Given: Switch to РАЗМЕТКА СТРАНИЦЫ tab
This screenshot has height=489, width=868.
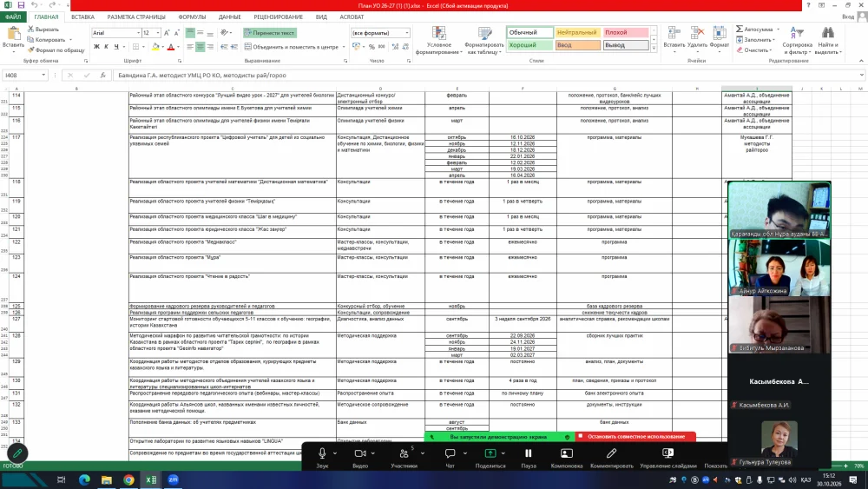Looking at the screenshot, I should [x=136, y=17].
